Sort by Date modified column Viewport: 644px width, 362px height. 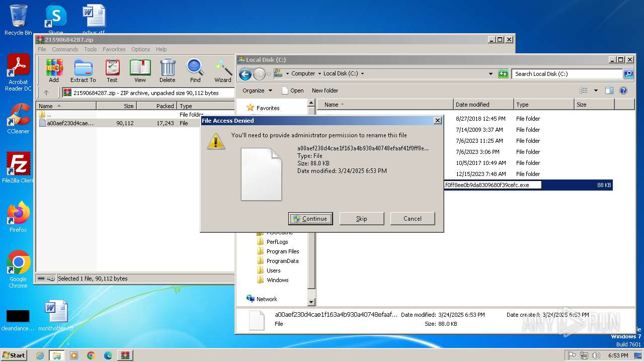[x=484, y=105]
